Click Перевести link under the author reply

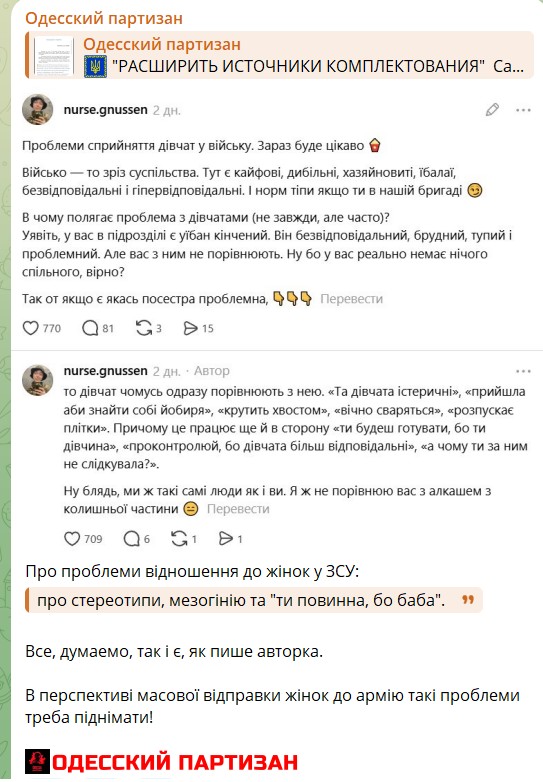(x=238, y=509)
